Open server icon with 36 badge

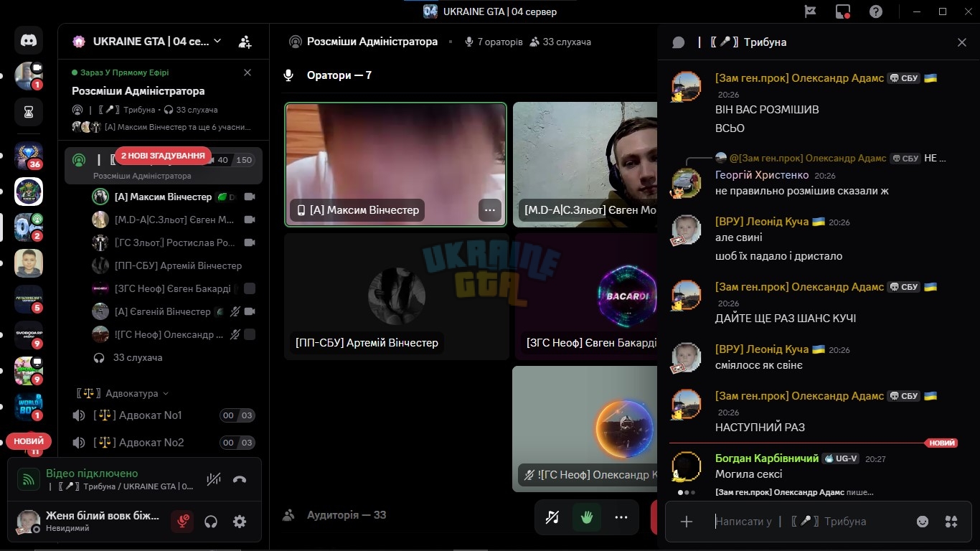tap(29, 156)
